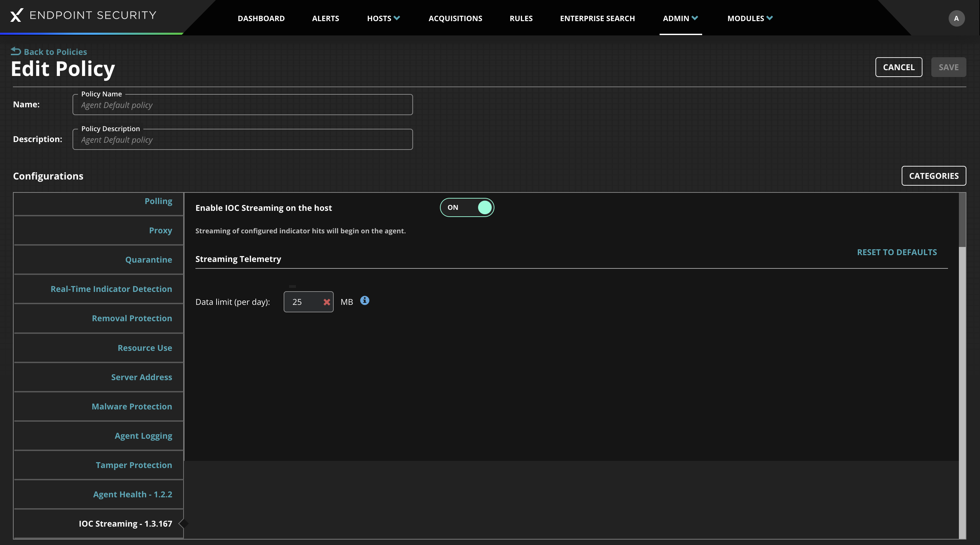Expand the Hosts dropdown menu
This screenshot has height=545, width=980.
[x=383, y=18]
